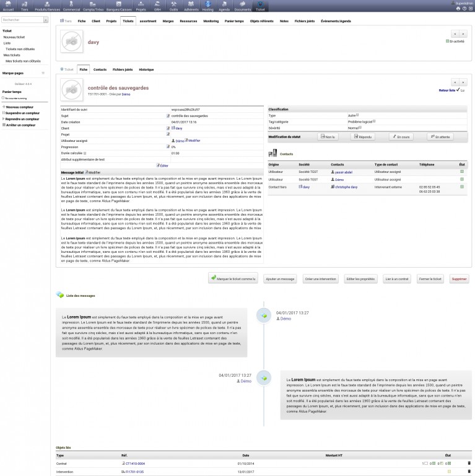The height and width of the screenshot is (476, 475).
Task: Click Créer une intervention button
Action: (x=320, y=279)
